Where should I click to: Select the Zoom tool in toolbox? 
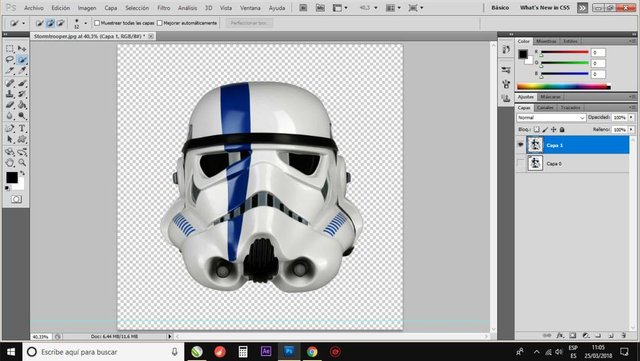click(22, 163)
